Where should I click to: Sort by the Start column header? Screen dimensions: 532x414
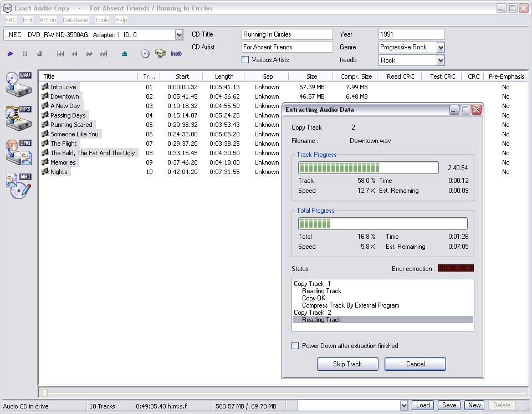click(182, 76)
